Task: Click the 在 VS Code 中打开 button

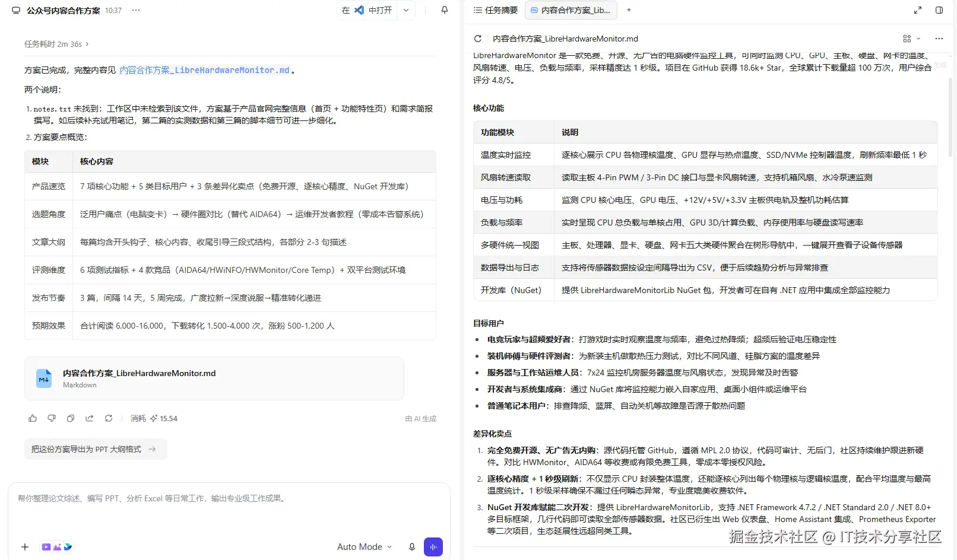Action: click(367, 10)
